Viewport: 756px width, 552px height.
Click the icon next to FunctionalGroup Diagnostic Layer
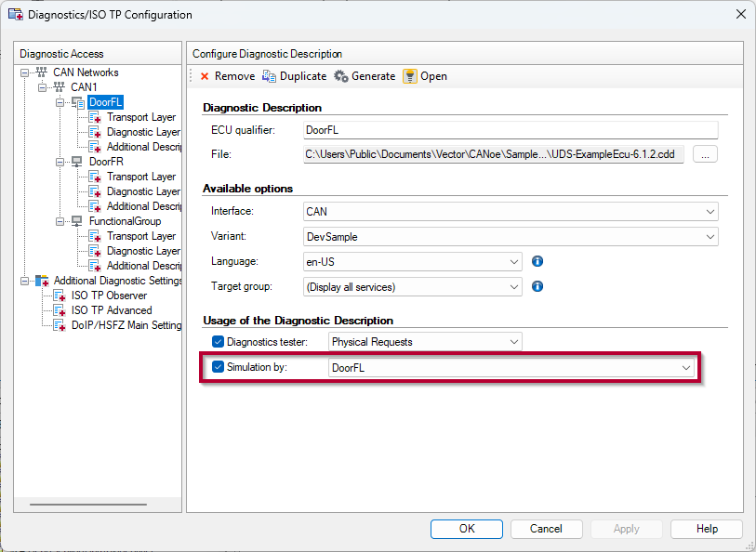pyautogui.click(x=95, y=251)
